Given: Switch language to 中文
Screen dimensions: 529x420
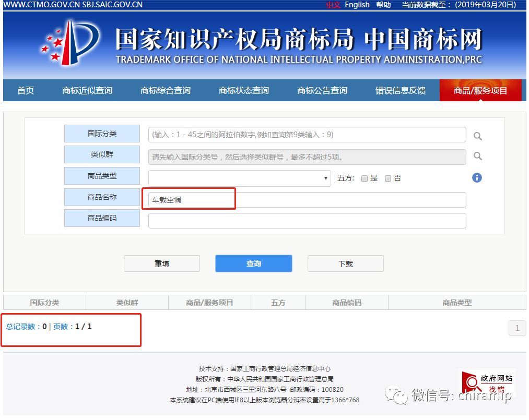Looking at the screenshot, I should coord(333,5).
